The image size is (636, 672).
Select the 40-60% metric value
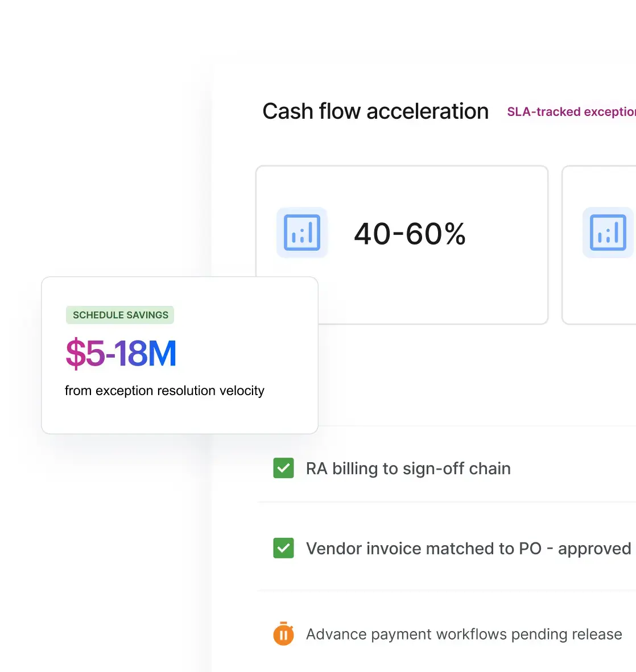(x=410, y=234)
